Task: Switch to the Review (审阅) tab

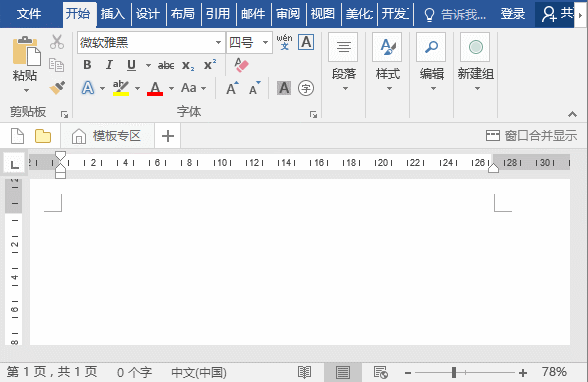Action: pos(288,14)
